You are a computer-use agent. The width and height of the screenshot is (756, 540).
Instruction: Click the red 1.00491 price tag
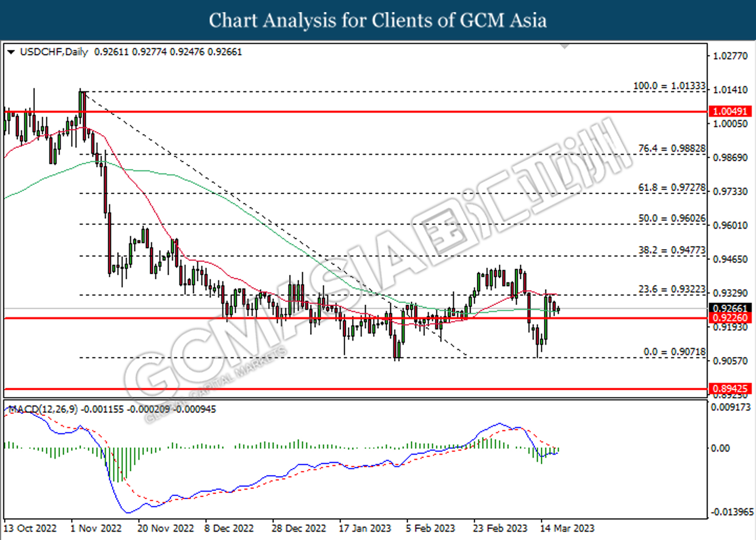click(x=730, y=111)
